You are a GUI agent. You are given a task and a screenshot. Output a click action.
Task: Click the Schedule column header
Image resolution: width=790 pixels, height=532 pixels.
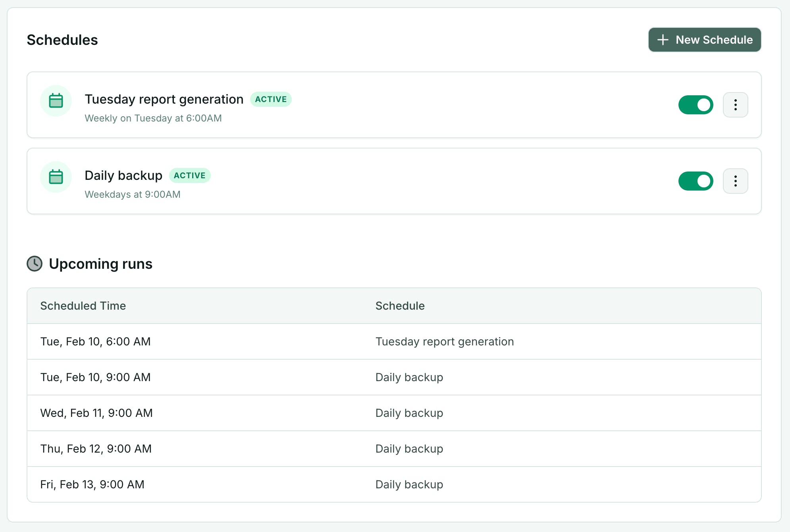click(x=400, y=306)
